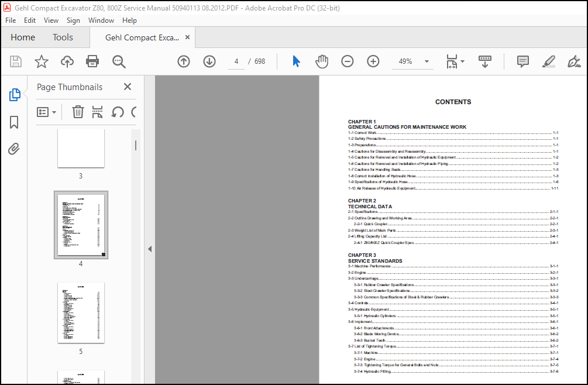Screen dimensions: 588x385
Task: Select the Highlight text pen tool
Action: [x=549, y=61]
